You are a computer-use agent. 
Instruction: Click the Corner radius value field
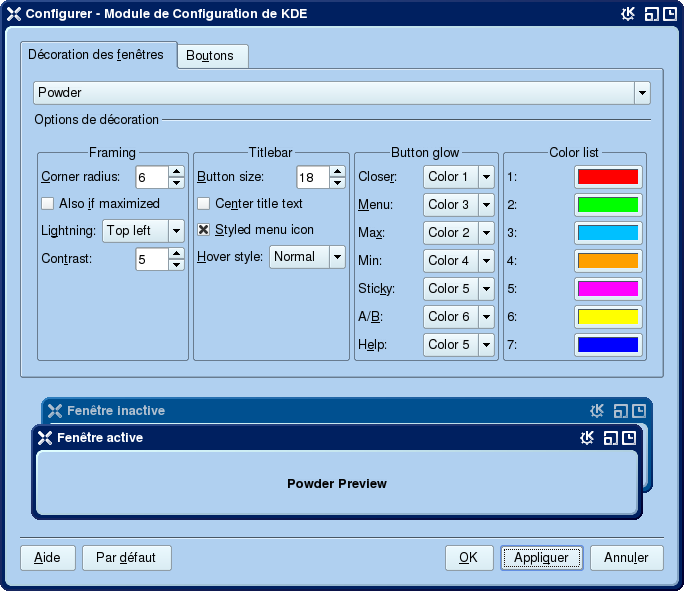[x=152, y=177]
